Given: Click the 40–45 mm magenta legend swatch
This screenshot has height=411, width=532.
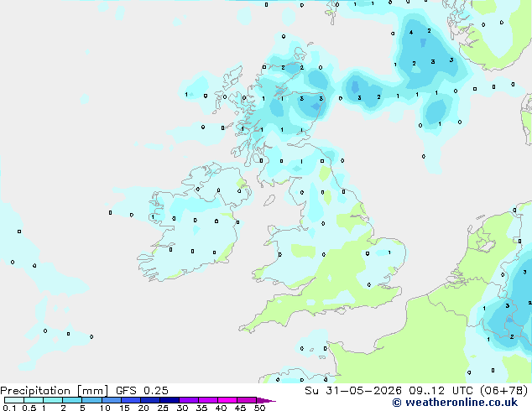Looking at the screenshot, I should (x=227, y=400).
